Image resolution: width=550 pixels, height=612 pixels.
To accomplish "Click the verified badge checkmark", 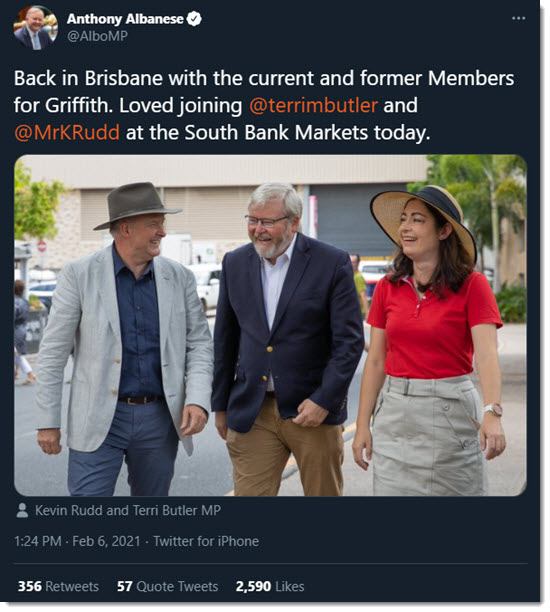I will pyautogui.click(x=194, y=18).
